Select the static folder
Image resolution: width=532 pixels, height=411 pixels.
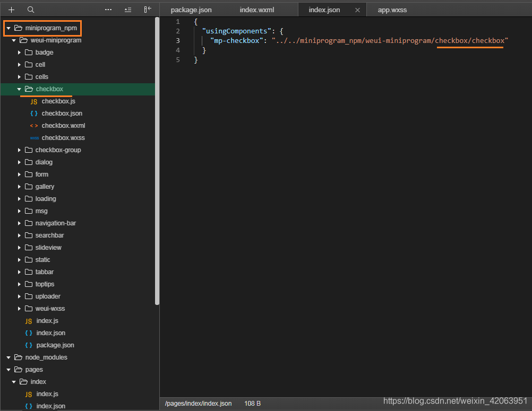coord(43,260)
